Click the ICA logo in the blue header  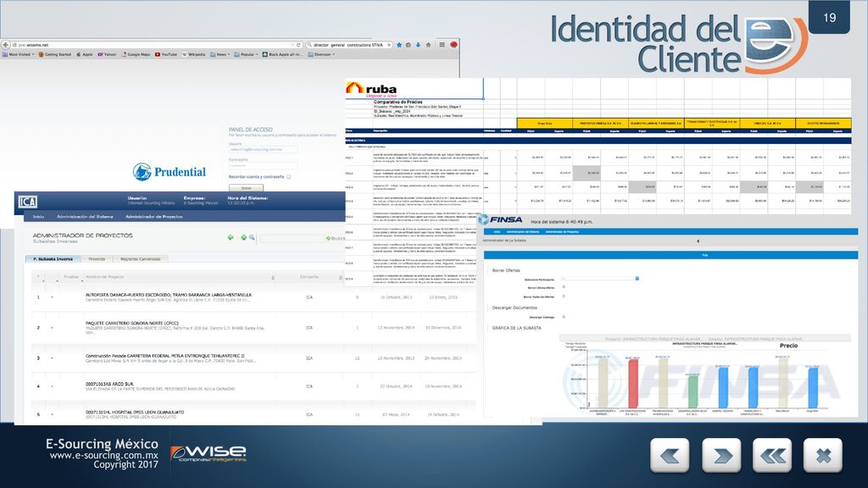click(27, 202)
